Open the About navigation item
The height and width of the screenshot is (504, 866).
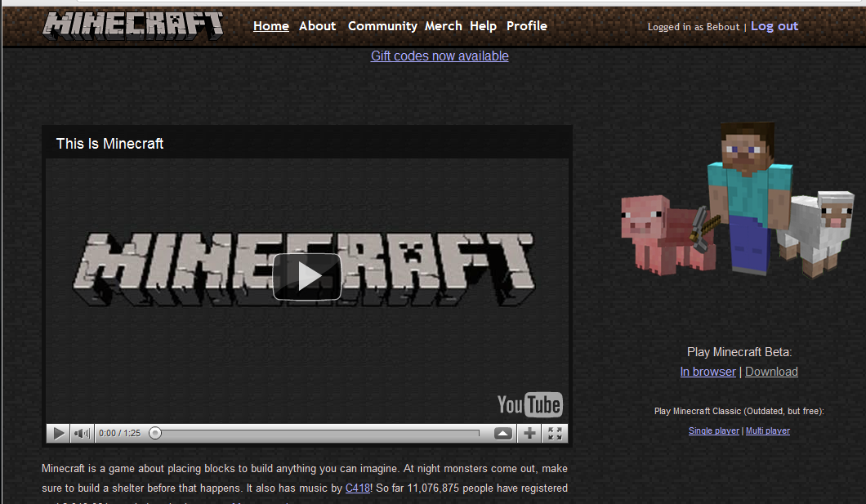[318, 26]
